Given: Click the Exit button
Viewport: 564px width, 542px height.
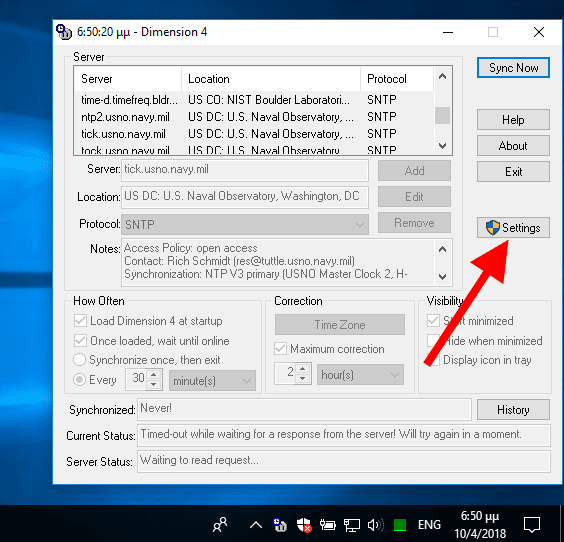Looking at the screenshot, I should pyautogui.click(x=513, y=172).
